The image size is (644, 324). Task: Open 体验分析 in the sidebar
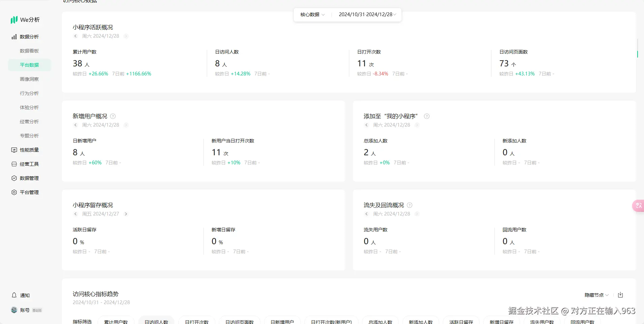pos(29,107)
